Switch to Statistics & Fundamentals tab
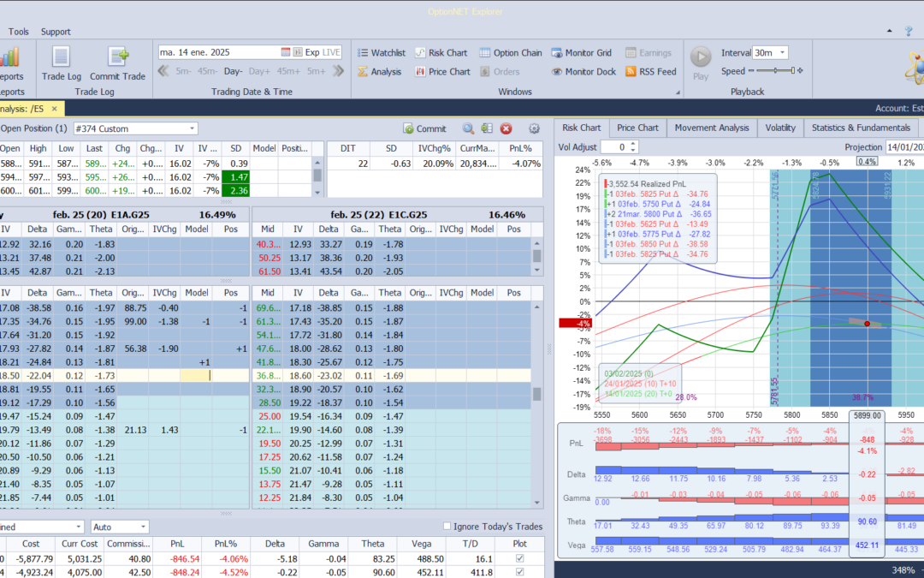The height and width of the screenshot is (578, 924). click(861, 128)
